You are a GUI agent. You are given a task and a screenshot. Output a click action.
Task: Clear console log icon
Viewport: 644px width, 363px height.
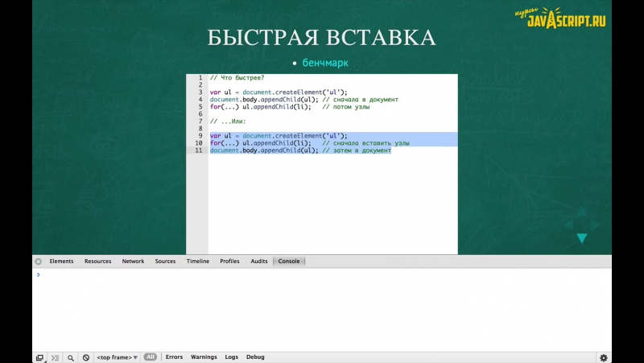86,357
